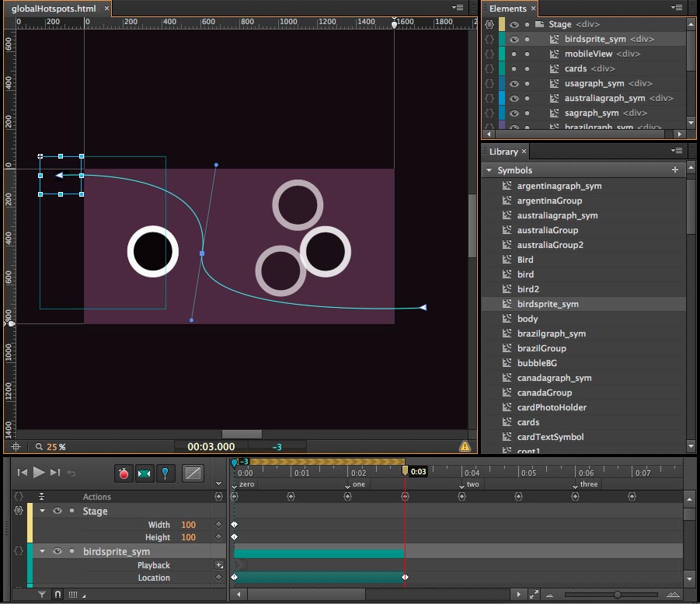Click expand timeline to fit icon
This screenshot has width=700, height=604.
[534, 594]
